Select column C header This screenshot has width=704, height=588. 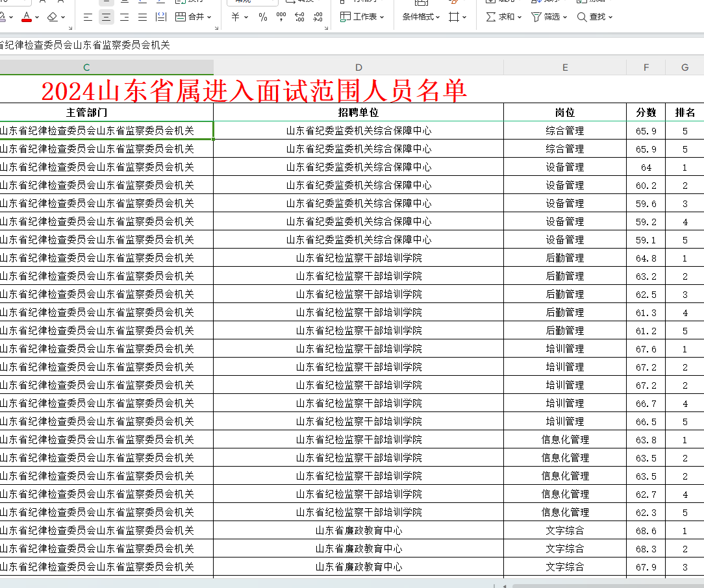86,67
